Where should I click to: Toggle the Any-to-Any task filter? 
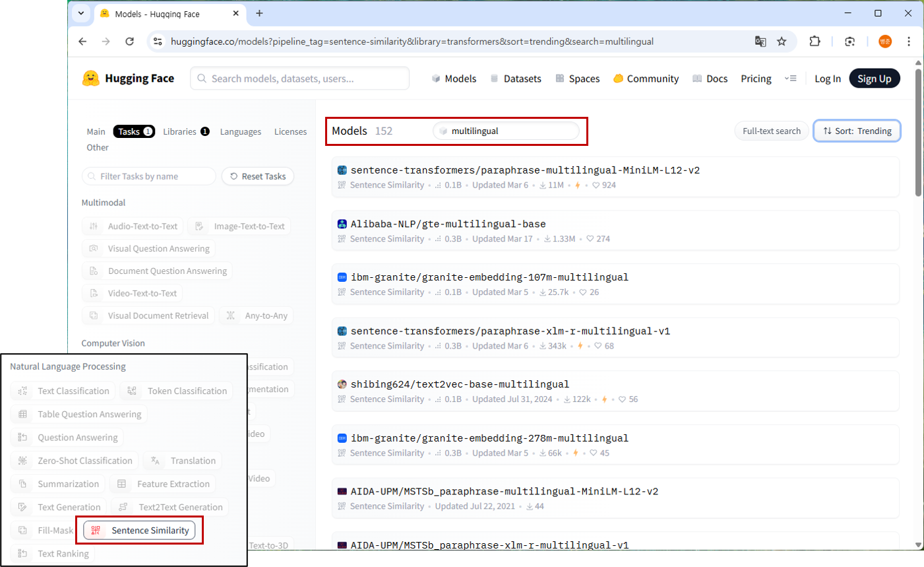pyautogui.click(x=257, y=316)
